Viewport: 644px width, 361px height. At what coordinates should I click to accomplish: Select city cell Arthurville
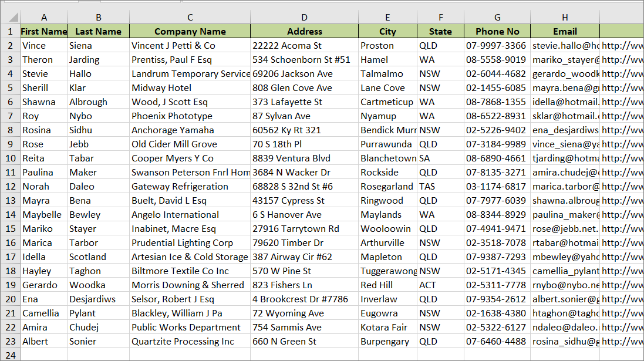(387, 242)
